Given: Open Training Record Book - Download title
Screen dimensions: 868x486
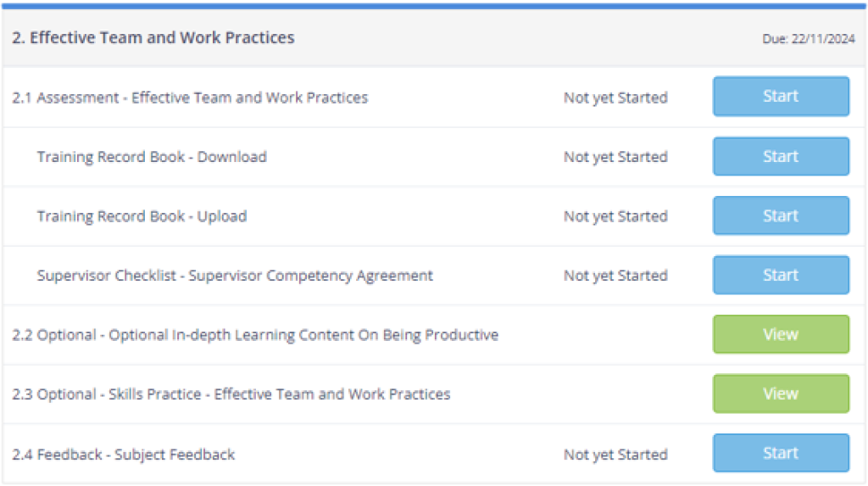Looking at the screenshot, I should point(152,157).
